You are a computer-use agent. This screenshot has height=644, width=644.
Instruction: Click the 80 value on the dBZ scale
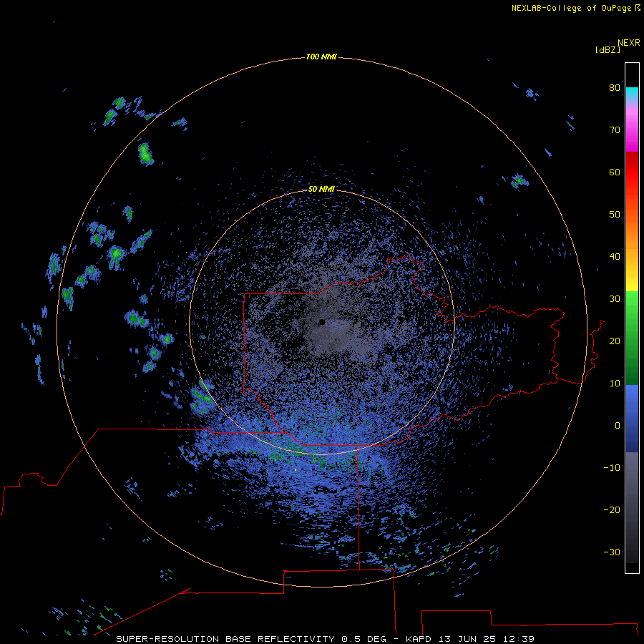pos(615,88)
